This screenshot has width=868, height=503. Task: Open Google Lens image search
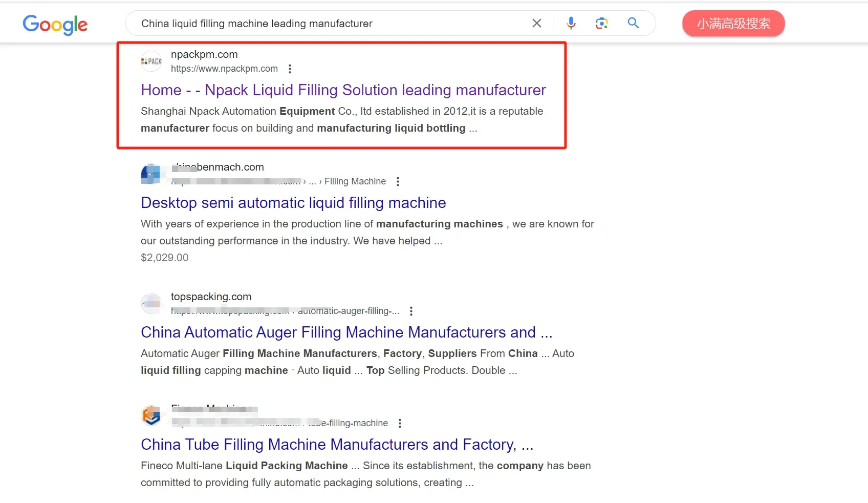[x=601, y=23]
